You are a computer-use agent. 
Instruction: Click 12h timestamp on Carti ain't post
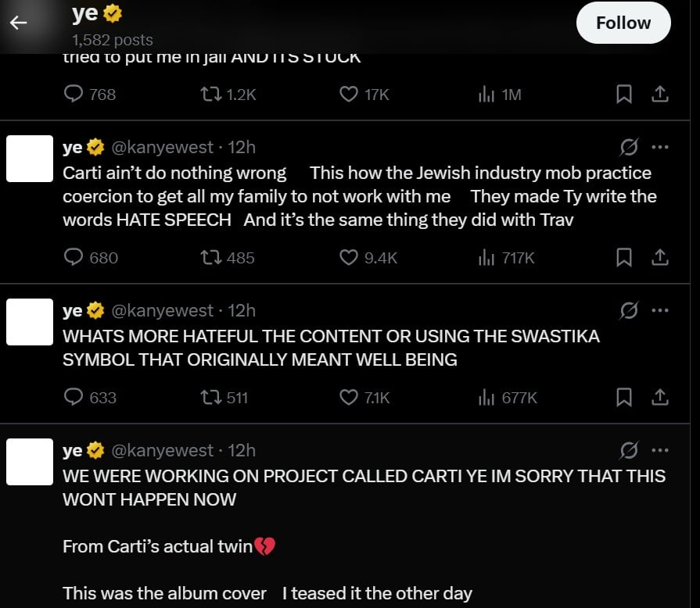pyautogui.click(x=242, y=147)
